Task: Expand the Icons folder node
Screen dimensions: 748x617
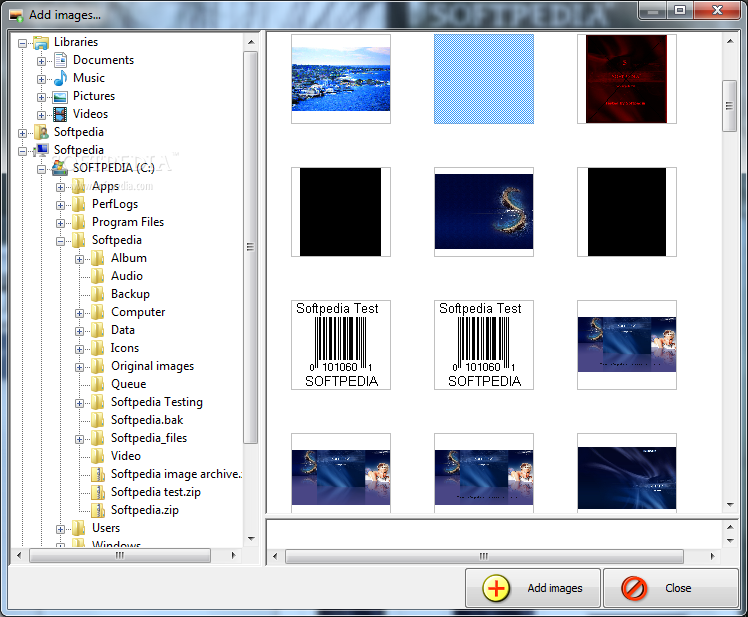Action: [79, 349]
